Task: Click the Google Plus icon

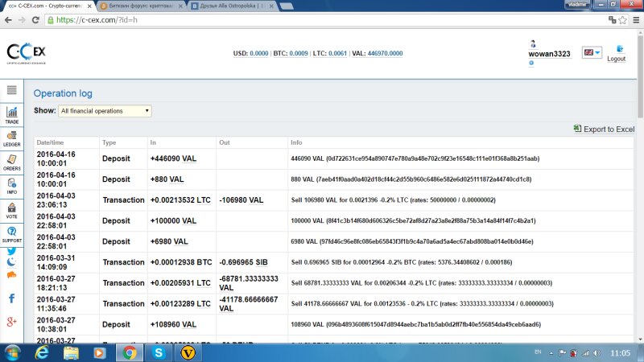Action: (12, 322)
